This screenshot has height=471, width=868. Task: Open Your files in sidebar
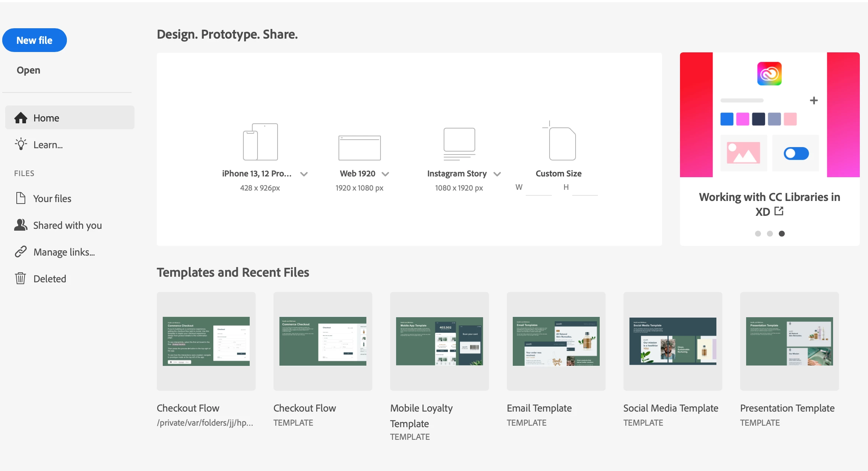click(x=52, y=198)
